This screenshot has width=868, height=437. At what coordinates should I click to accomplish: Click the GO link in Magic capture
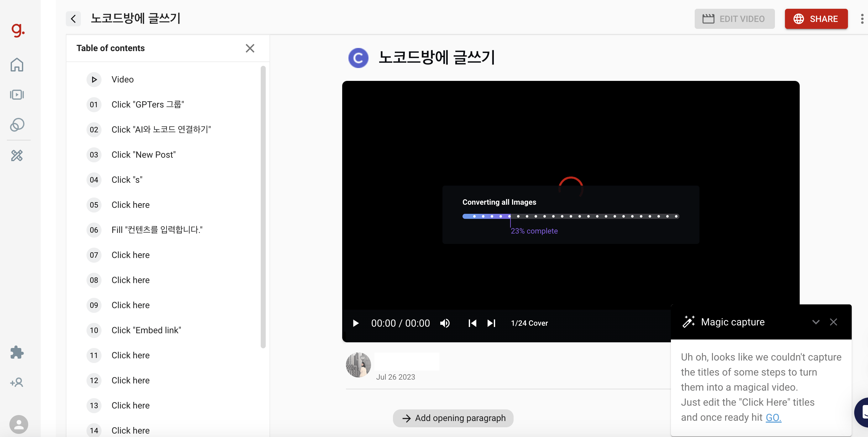(773, 418)
